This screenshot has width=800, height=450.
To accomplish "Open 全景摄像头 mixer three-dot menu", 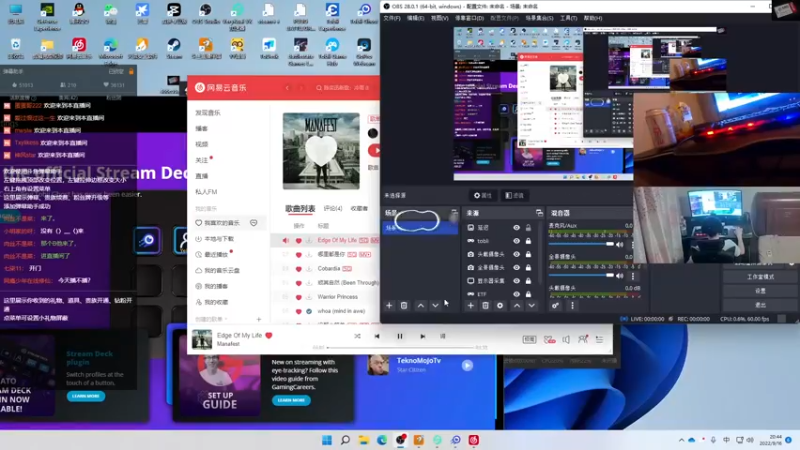I will click(x=633, y=276).
